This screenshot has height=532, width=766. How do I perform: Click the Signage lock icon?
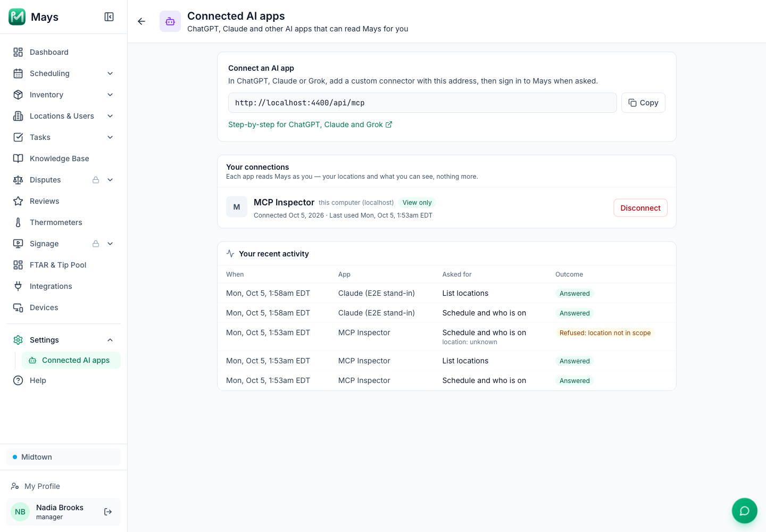96,244
